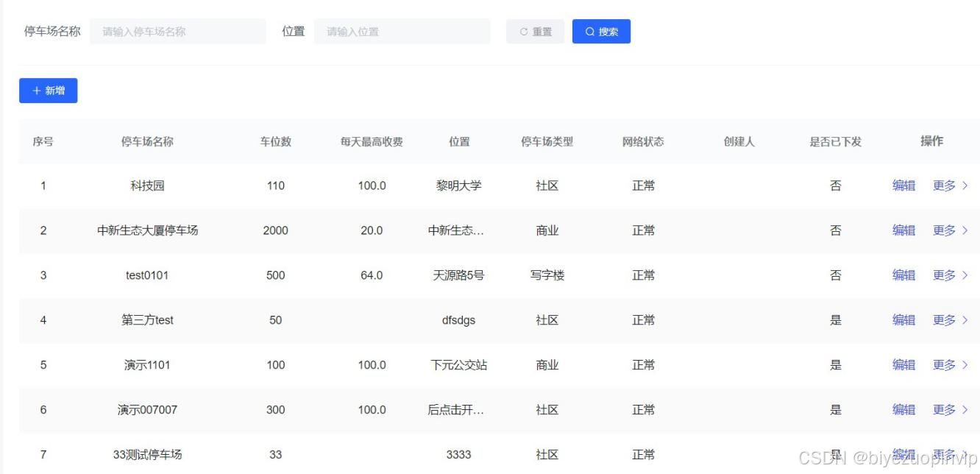Click the magnifier icon in the search button

coord(589,31)
